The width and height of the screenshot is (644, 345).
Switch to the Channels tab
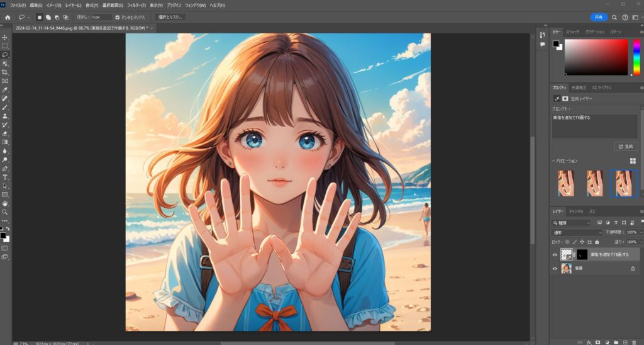(x=576, y=212)
